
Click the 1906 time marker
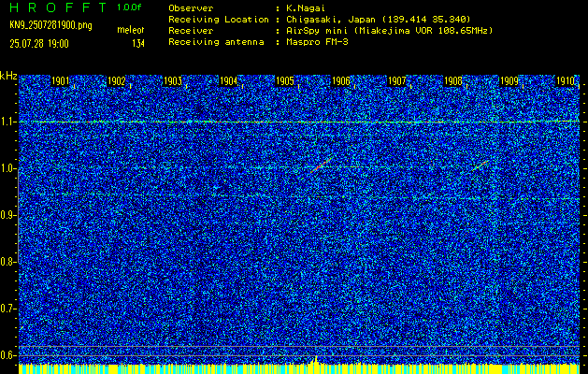coord(341,81)
